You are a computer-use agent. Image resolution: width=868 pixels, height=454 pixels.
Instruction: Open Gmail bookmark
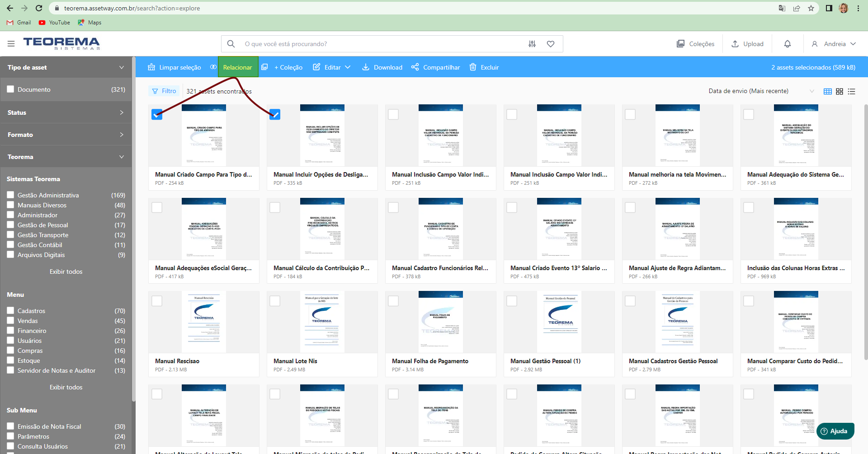[x=19, y=23]
